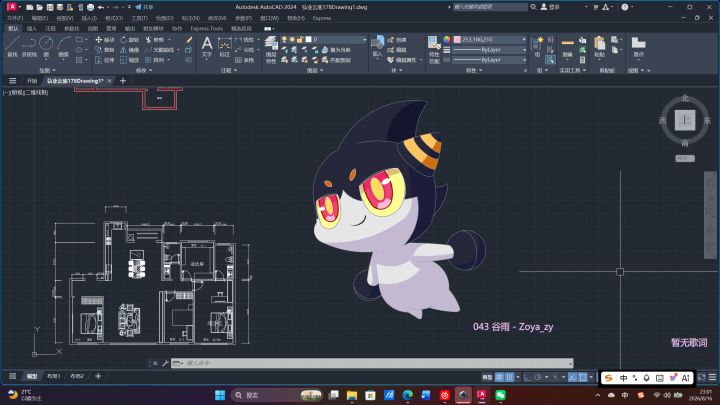Click the color wheel icon in Properties

tap(447, 39)
